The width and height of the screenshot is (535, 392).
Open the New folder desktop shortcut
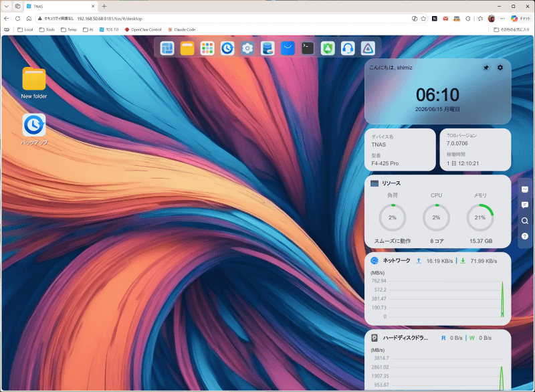click(34, 83)
